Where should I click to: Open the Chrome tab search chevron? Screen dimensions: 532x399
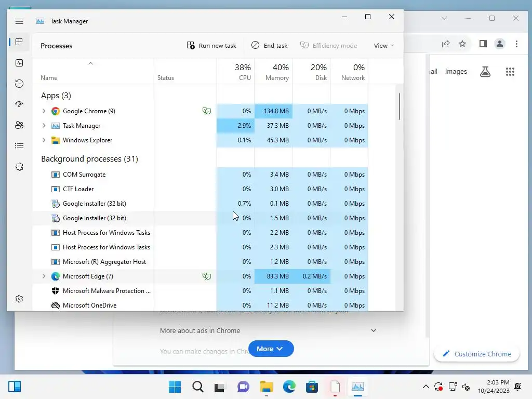444,18
